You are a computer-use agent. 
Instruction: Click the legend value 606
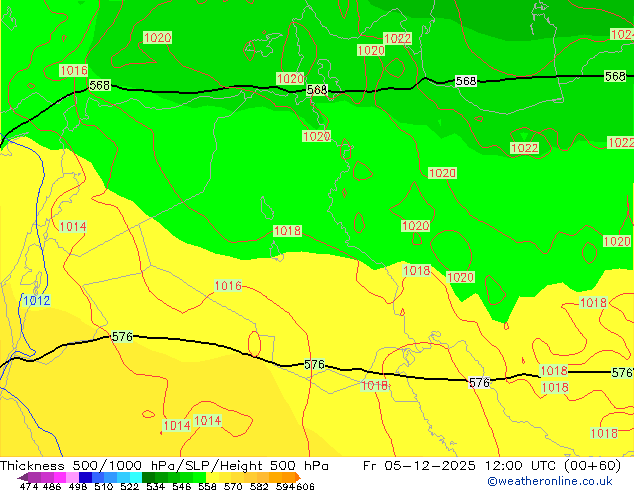305,486
